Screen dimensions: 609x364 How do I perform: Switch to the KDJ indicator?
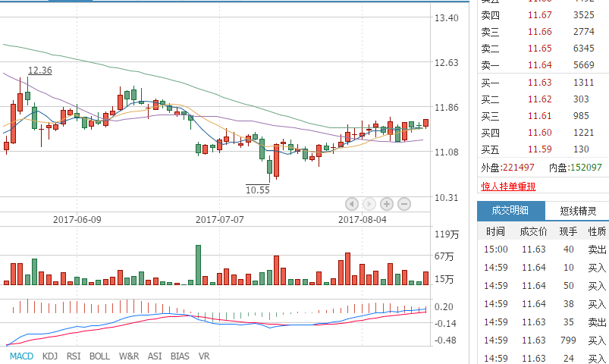click(x=50, y=356)
